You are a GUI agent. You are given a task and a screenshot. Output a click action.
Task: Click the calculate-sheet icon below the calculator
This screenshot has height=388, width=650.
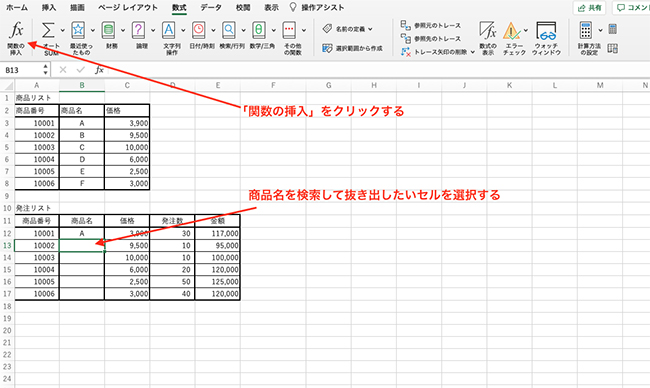613,48
